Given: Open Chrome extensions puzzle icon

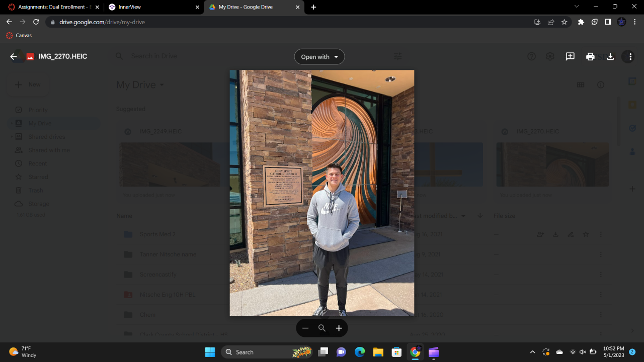Looking at the screenshot, I should point(581,22).
